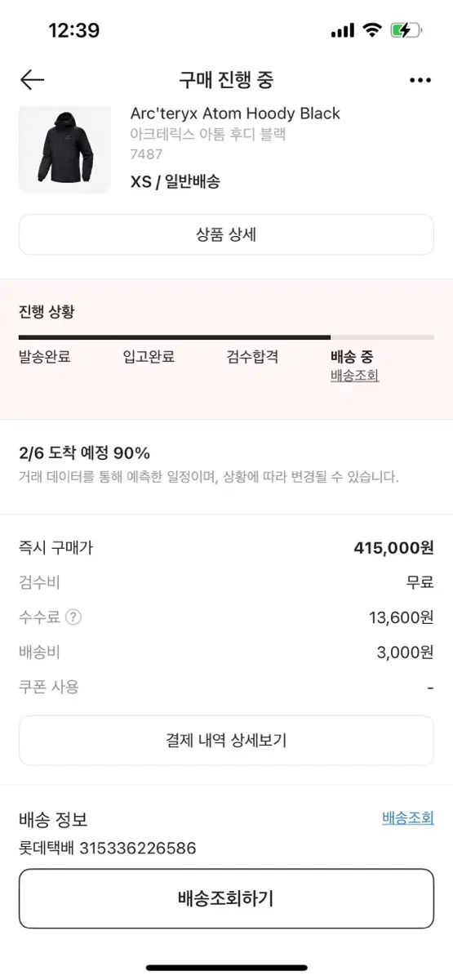
Task: Tap the 2/6 도착 예정 90% estimate
Action: pos(84,453)
